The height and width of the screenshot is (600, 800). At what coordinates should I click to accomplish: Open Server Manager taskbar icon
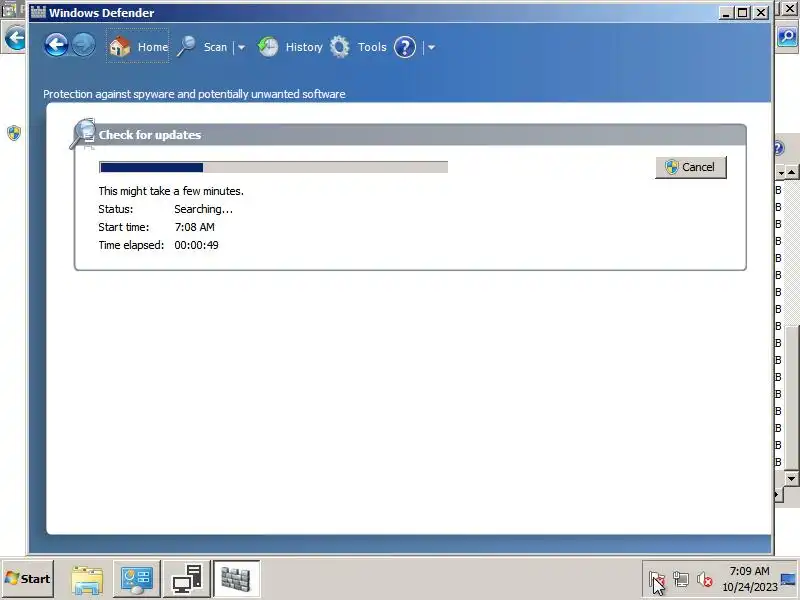tap(136, 579)
